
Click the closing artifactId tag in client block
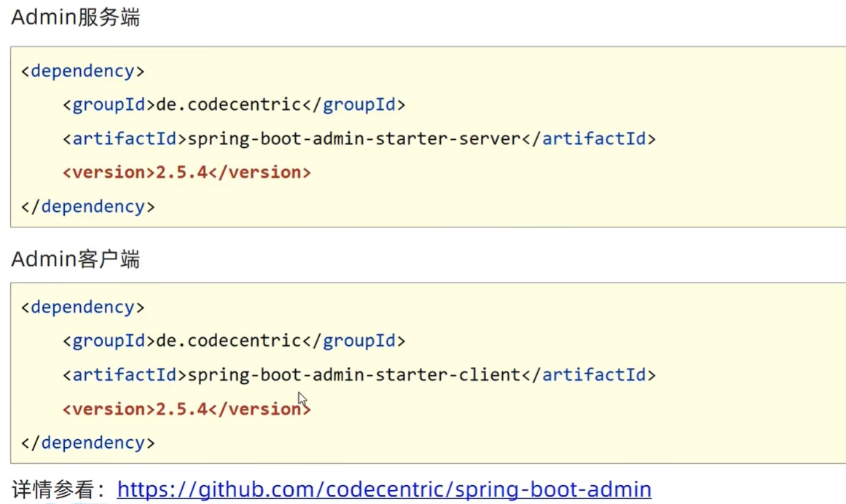pos(589,374)
